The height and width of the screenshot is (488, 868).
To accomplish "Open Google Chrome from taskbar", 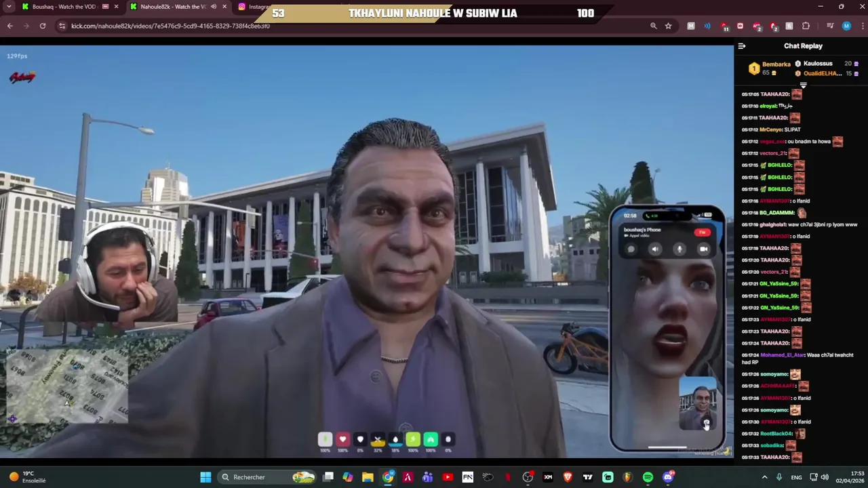I will click(x=387, y=477).
